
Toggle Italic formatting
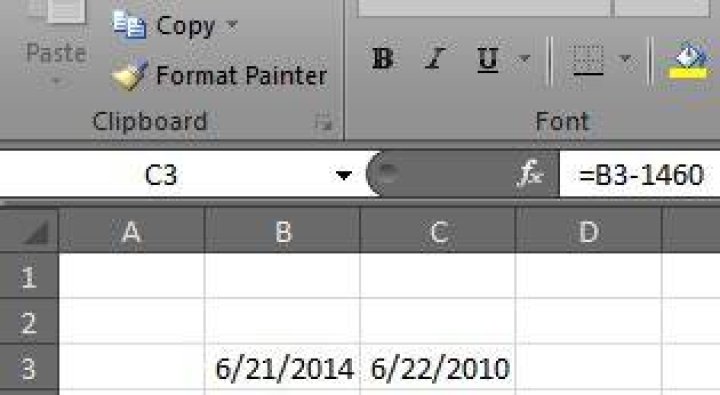click(435, 59)
